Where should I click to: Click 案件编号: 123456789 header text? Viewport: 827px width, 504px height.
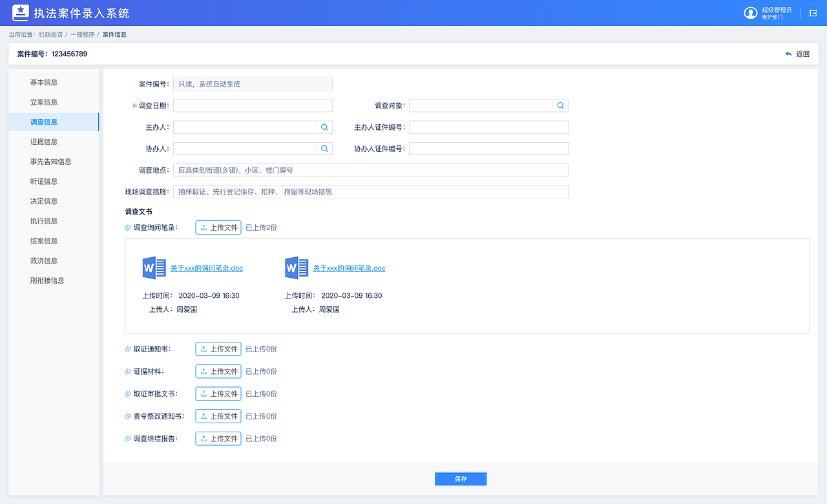click(52, 54)
